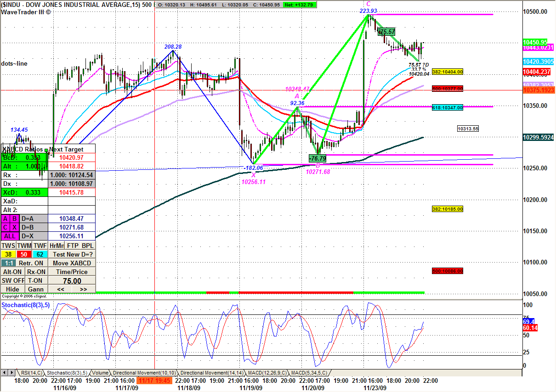Click the Time/Price button
Image resolution: width=556 pixels, height=392 pixels.
[72, 272]
